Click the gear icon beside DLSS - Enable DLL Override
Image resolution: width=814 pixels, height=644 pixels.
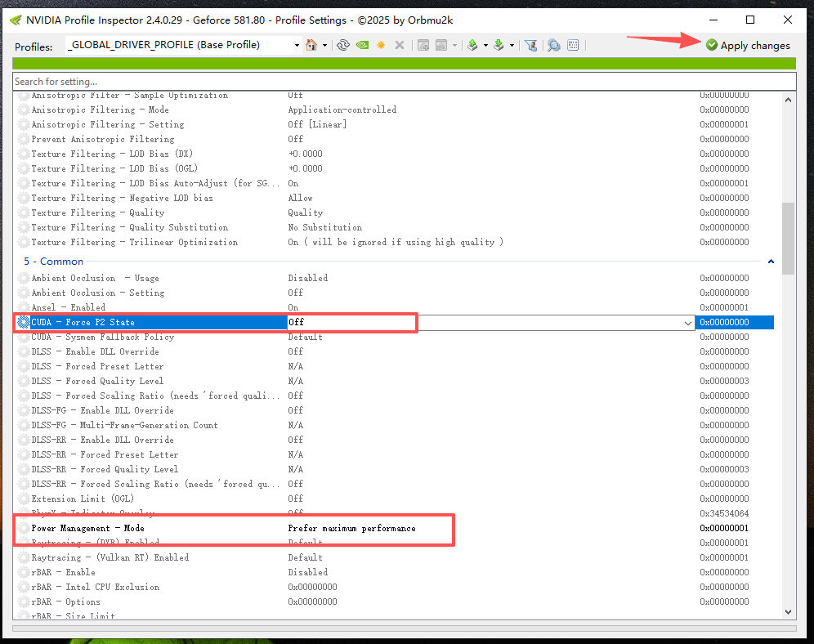(x=24, y=352)
